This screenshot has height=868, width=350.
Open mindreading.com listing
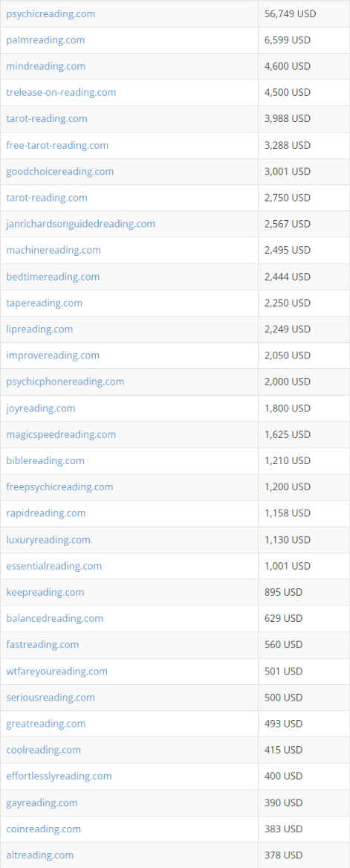pos(46,66)
